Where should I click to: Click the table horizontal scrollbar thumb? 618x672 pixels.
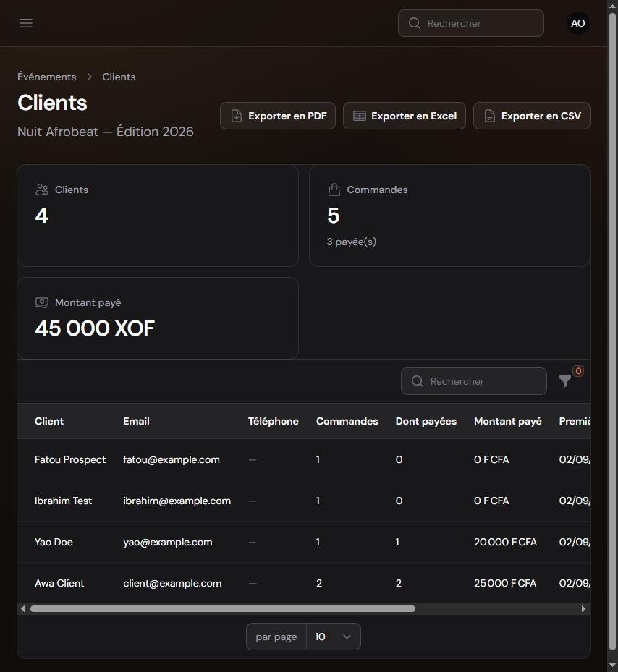[x=223, y=608]
